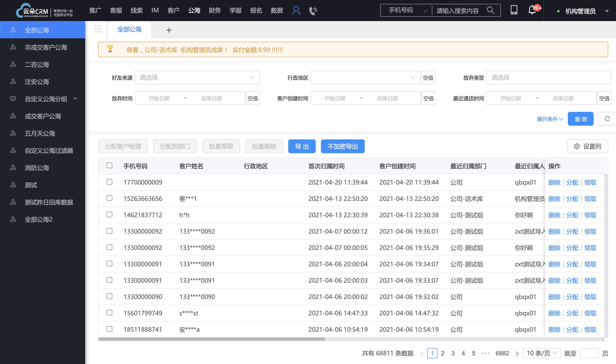
Task: Click the phone/call icon in toolbar
Action: tap(313, 10)
